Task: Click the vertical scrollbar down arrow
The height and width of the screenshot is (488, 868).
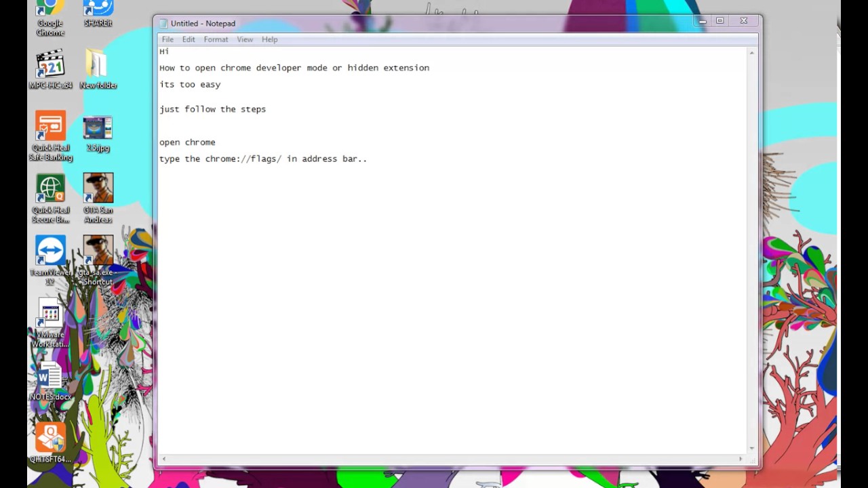Action: click(x=751, y=448)
